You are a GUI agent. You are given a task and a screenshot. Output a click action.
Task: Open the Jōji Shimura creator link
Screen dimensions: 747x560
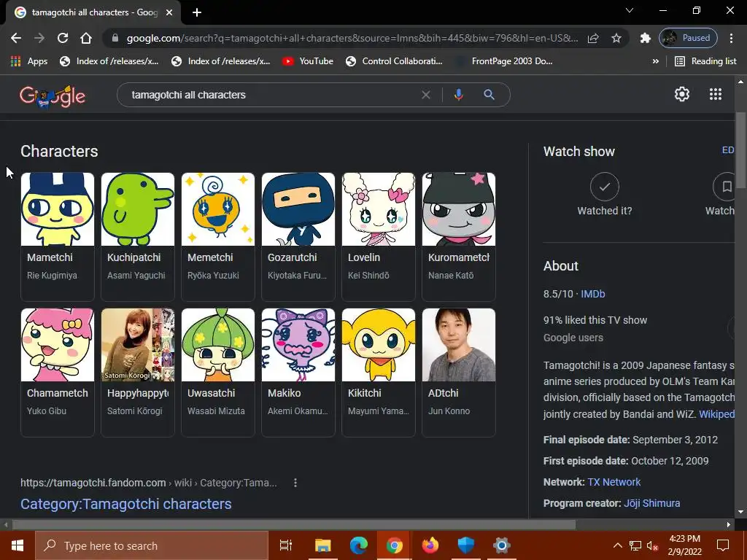tap(651, 503)
